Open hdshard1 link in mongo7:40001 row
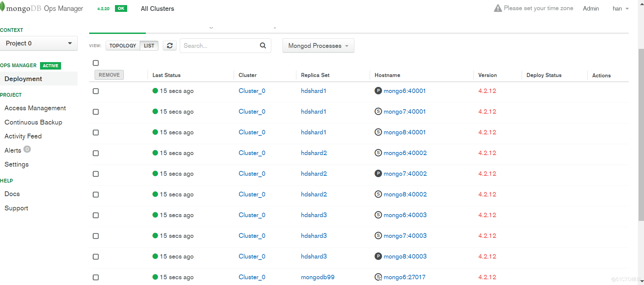 click(x=314, y=111)
